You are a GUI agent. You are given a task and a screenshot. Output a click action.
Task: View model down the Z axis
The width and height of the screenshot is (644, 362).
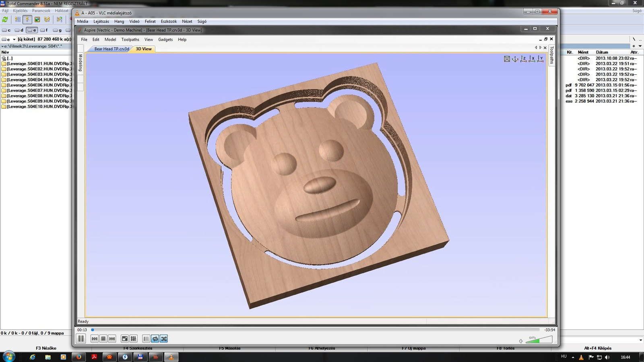[524, 59]
